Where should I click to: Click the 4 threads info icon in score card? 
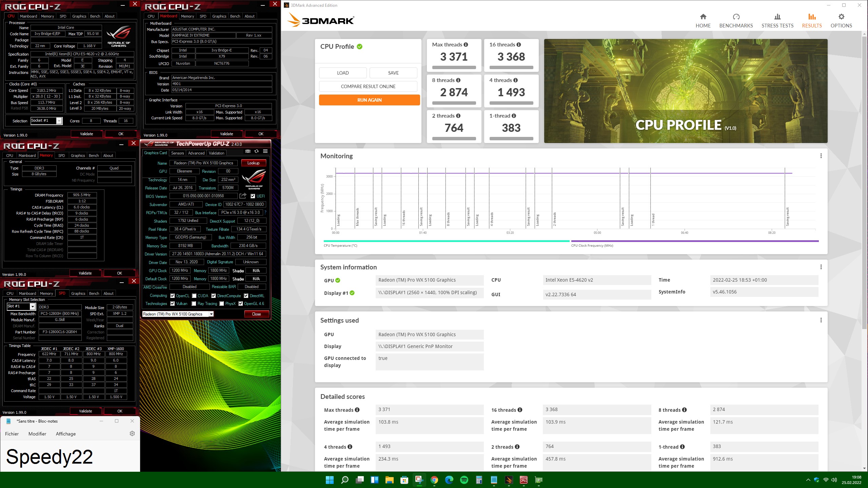(x=515, y=80)
